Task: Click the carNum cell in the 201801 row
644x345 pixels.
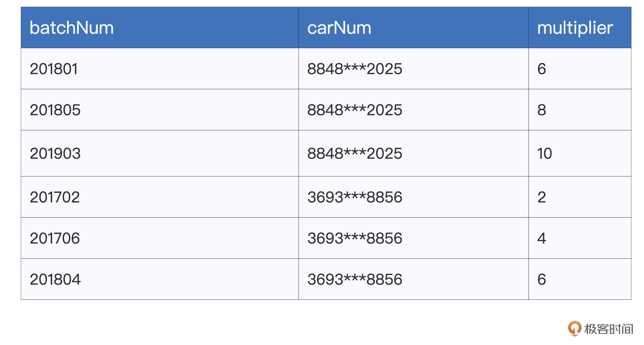Action: 355,69
